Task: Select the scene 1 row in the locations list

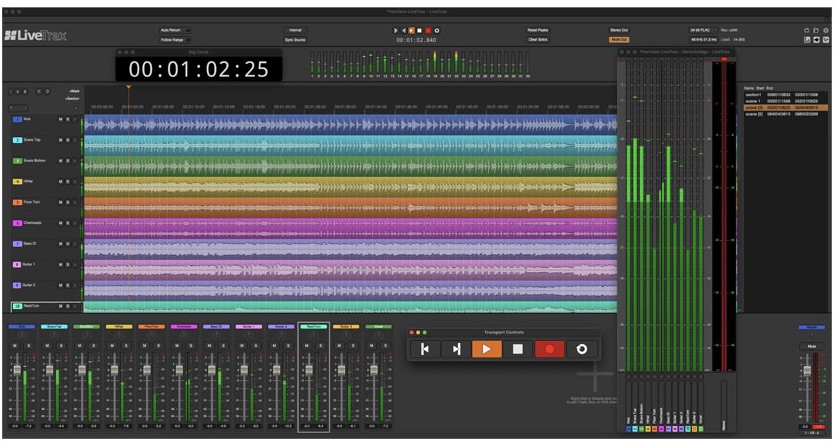Action: pos(786,101)
